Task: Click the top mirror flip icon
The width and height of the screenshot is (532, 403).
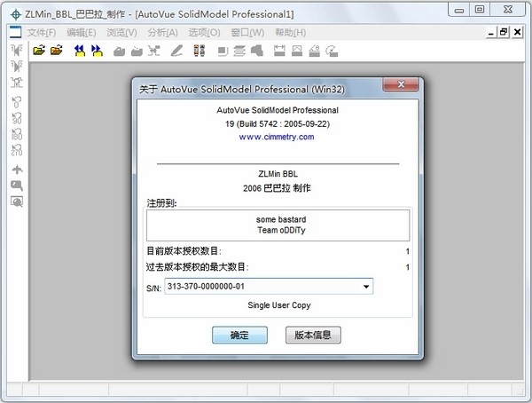Action: point(17,50)
